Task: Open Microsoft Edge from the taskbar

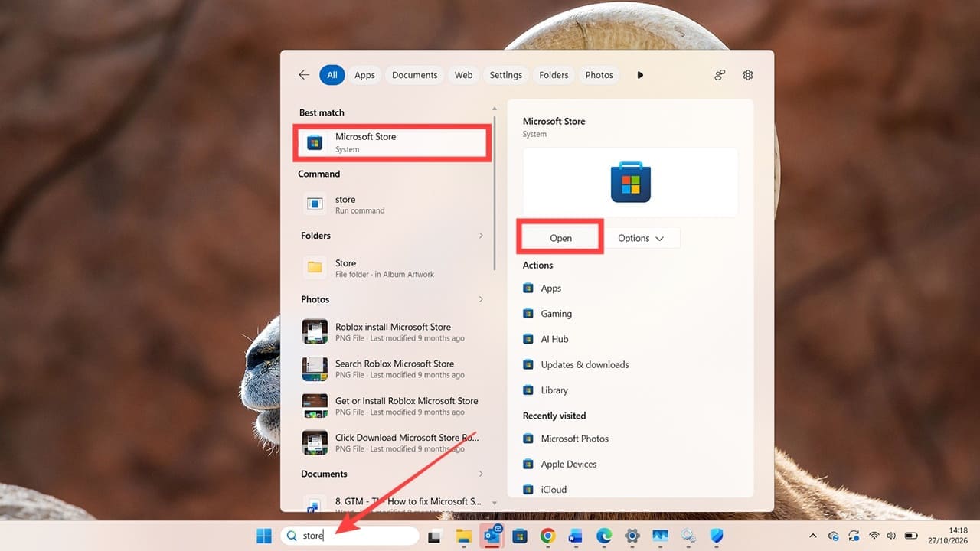Action: (x=604, y=536)
